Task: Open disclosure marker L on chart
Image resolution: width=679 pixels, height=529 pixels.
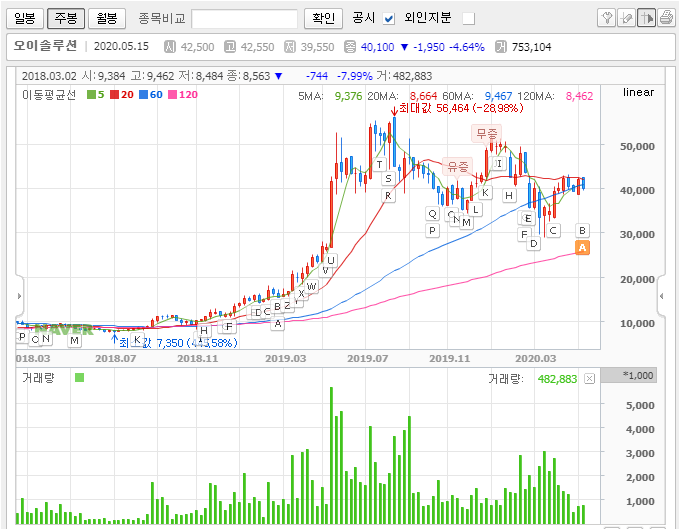Action: pyautogui.click(x=475, y=210)
